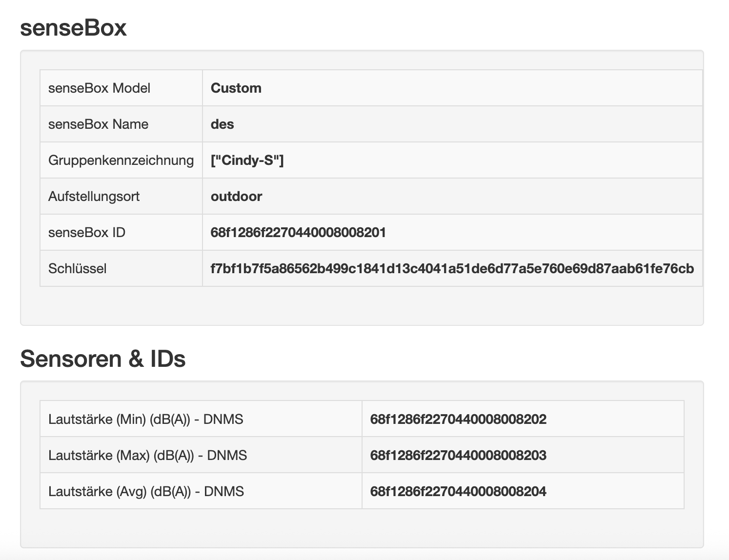Click the Lautstärke (Max) sensor label

(x=148, y=455)
